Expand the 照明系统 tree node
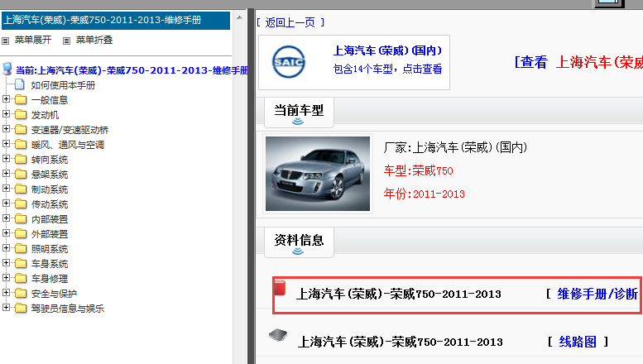Viewport: 643px width, 364px height. coord(6,247)
